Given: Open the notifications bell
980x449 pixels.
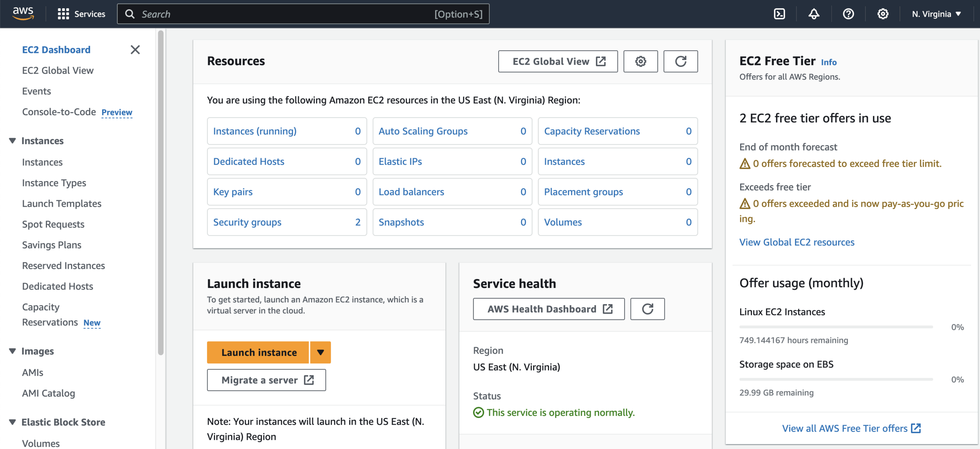Looking at the screenshot, I should pos(814,14).
